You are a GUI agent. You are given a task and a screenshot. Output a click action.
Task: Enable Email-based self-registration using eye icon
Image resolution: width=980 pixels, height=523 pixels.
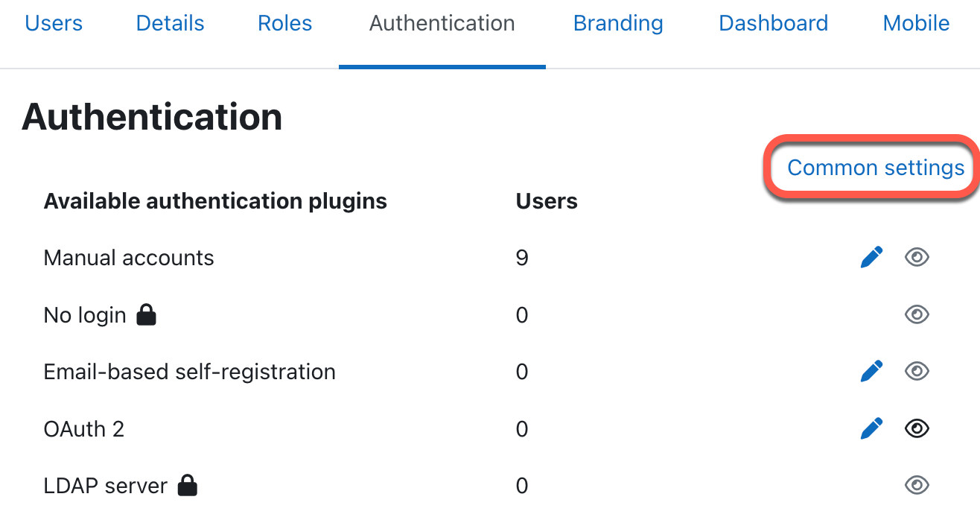click(917, 371)
